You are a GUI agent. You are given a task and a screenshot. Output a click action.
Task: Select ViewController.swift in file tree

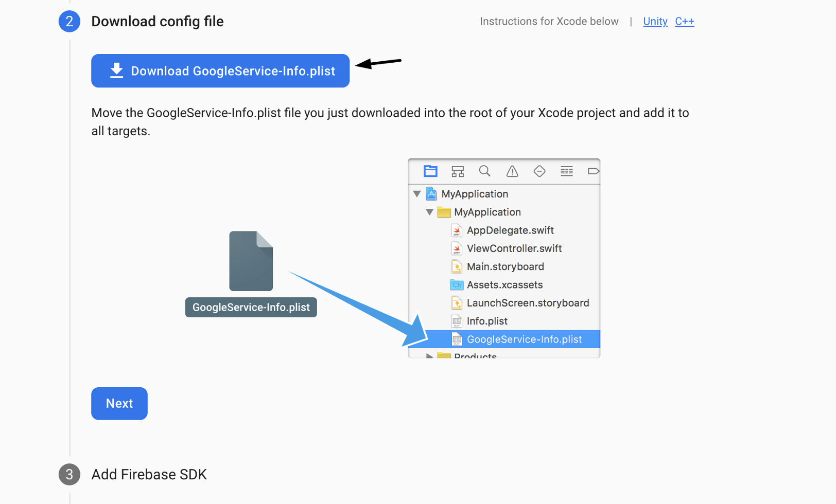pos(504,248)
